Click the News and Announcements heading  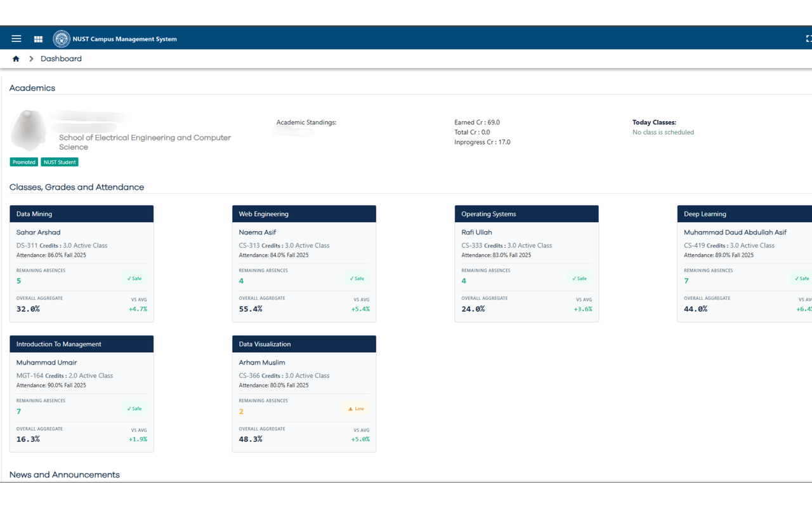point(65,475)
